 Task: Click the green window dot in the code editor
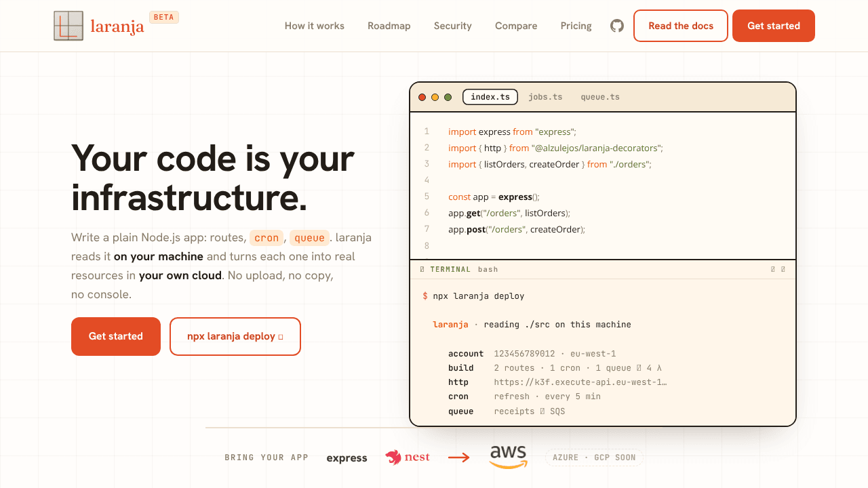448,97
